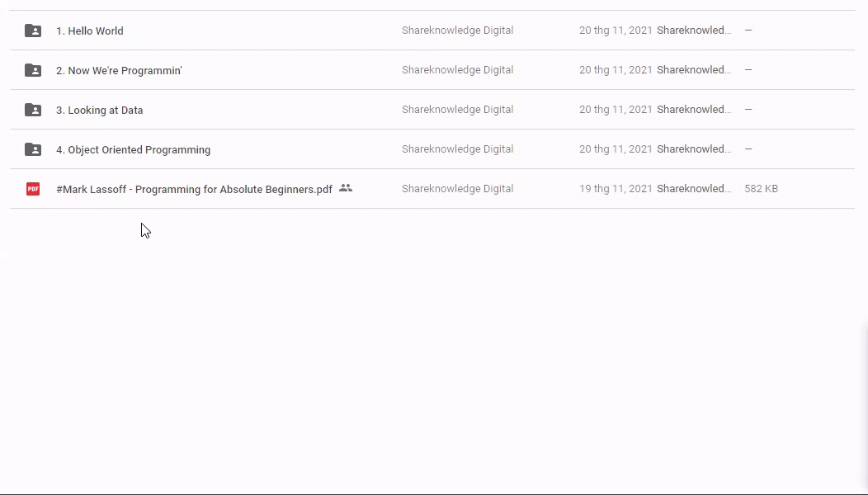Screen dimensions: 868x495
Task: Click the truncated Shareknowled... modifier in the PDF row
Action: click(694, 189)
